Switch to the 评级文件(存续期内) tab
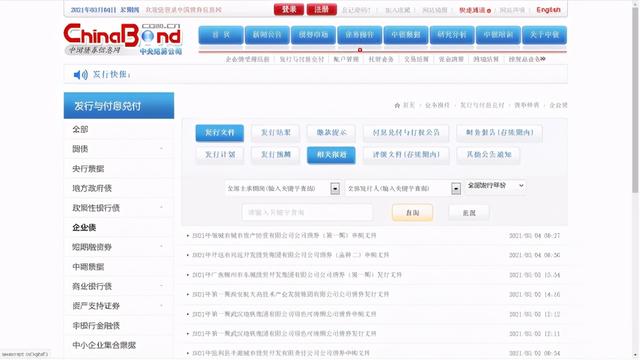The height and width of the screenshot is (360, 640). pos(406,155)
